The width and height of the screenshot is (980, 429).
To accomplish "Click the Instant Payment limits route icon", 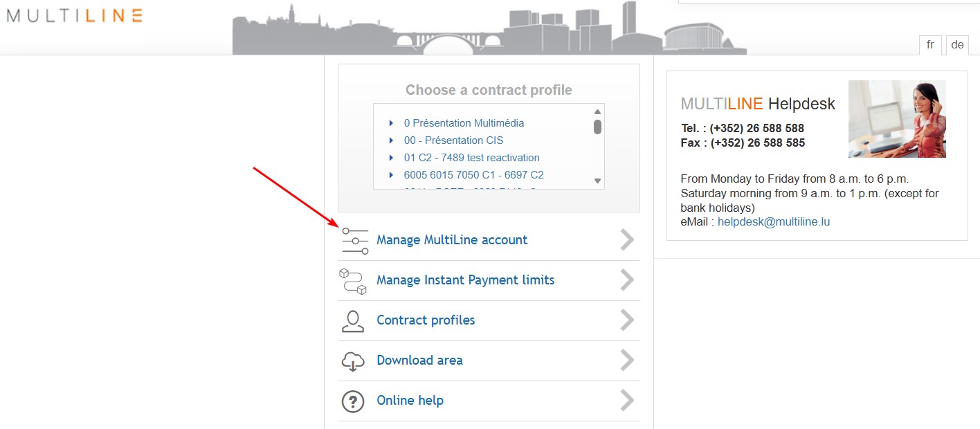I will click(352, 281).
